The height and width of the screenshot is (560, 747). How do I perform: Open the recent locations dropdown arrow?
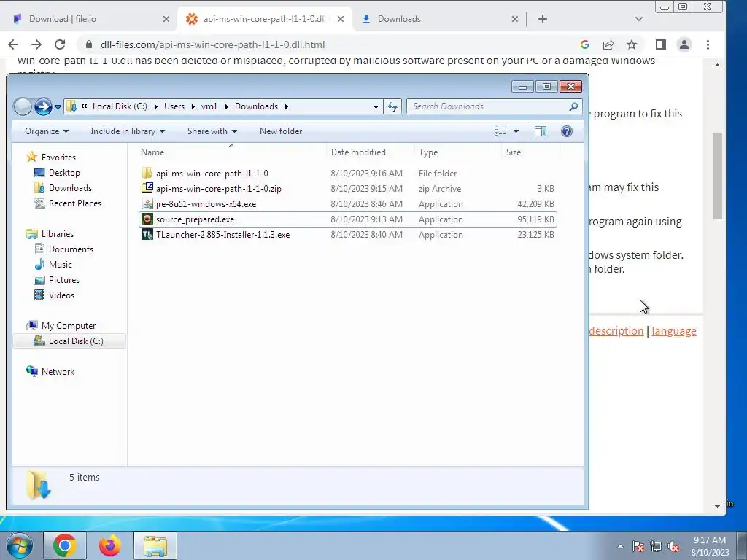(58, 106)
